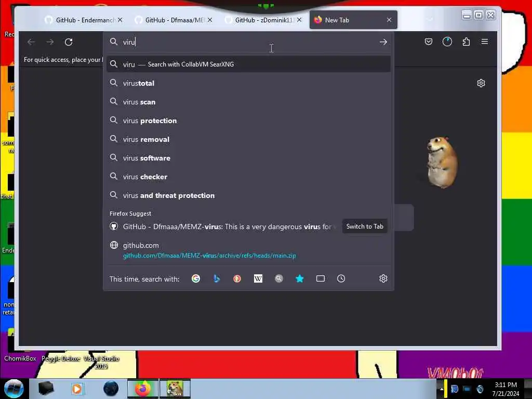The width and height of the screenshot is (532, 399).
Task: Open the circular profile toolbar icon
Action: pos(447,42)
